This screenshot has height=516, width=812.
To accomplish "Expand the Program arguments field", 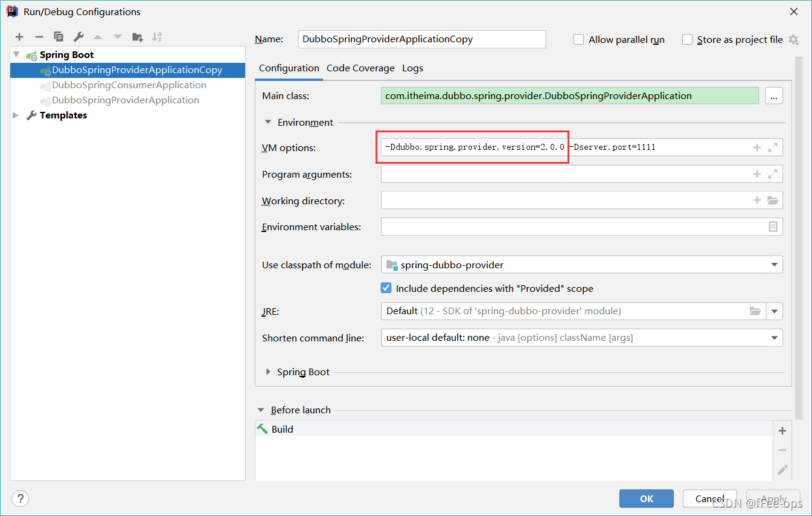I will (772, 174).
